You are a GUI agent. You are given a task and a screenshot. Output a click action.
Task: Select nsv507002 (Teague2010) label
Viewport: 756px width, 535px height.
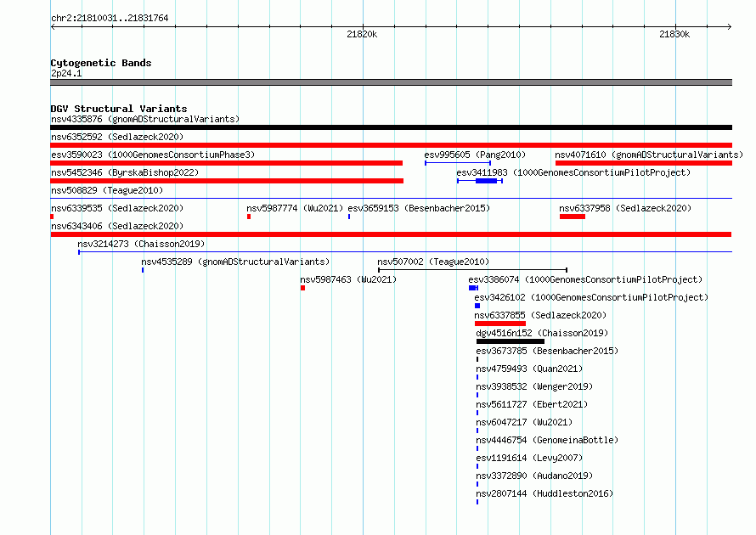pyautogui.click(x=433, y=262)
